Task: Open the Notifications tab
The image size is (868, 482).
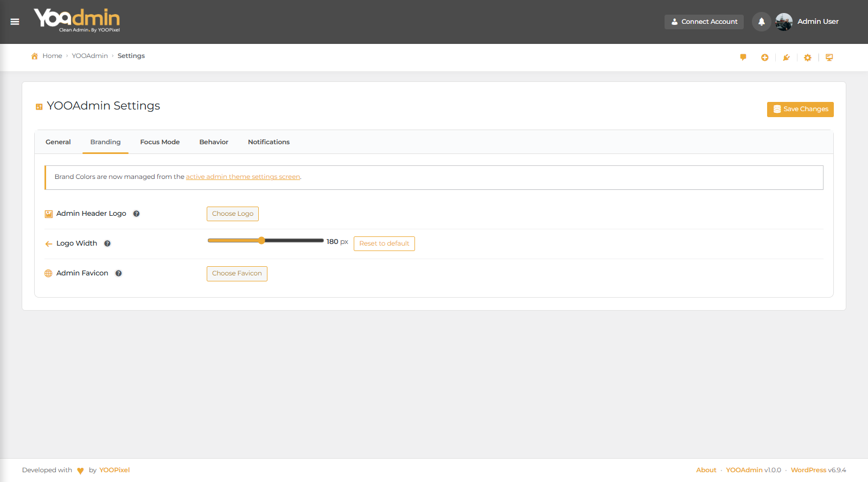Action: [269, 142]
